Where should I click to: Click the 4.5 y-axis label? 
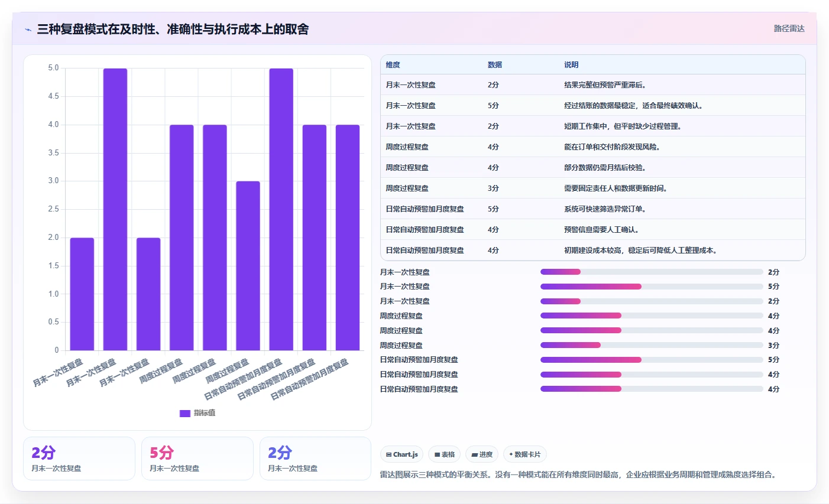pyautogui.click(x=53, y=96)
